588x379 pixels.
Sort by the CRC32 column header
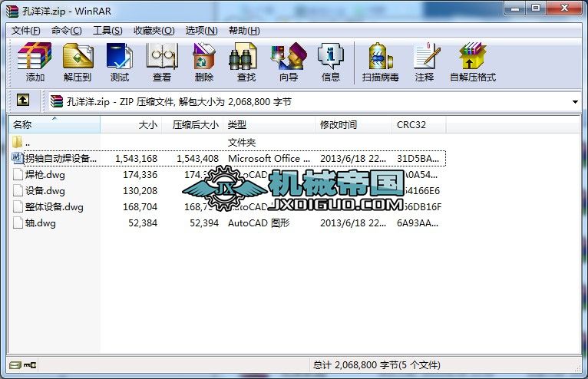(x=419, y=124)
